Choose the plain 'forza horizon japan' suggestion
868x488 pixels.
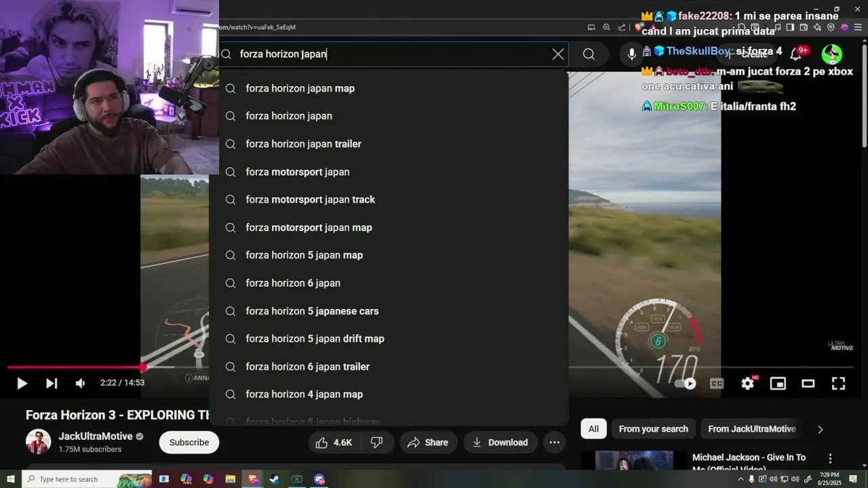coord(389,116)
